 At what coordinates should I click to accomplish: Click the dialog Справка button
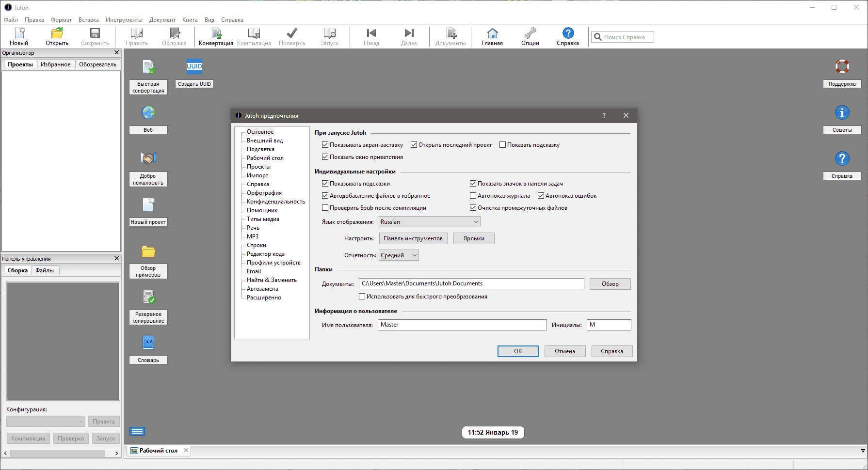point(612,351)
